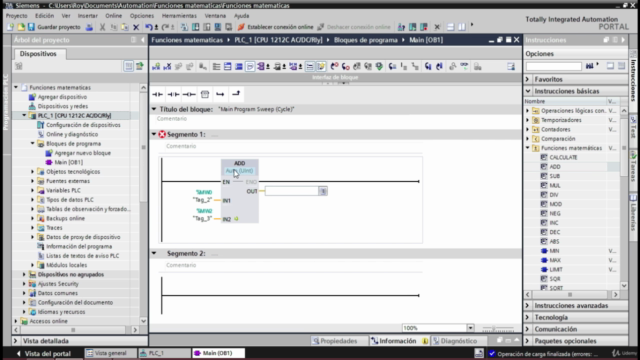The image size is (640, 360).
Task: Delete selection with the toolbar X icon
Action: pyautogui.click(x=136, y=27)
